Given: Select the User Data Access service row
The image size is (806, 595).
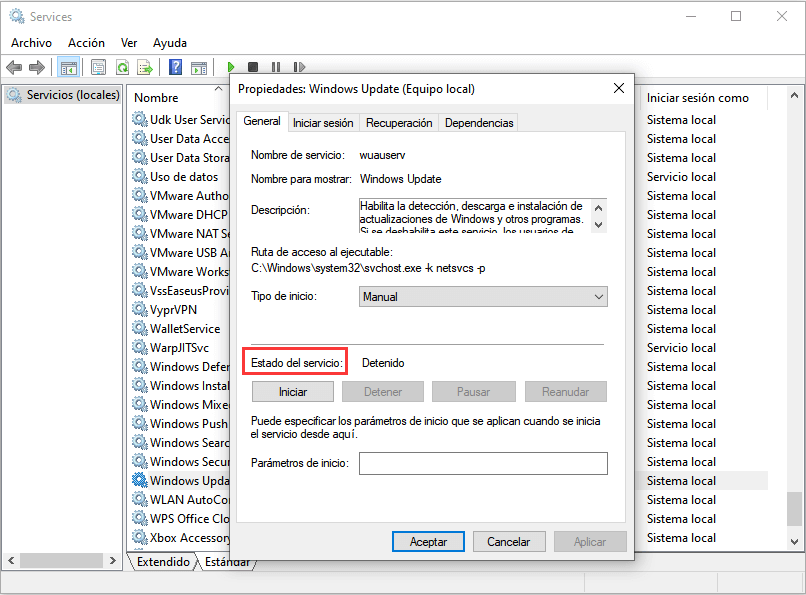Looking at the screenshot, I should [x=180, y=138].
